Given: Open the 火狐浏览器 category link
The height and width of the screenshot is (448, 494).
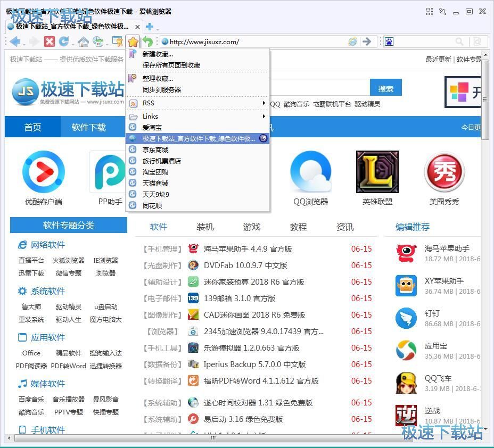Looking at the screenshot, I should (x=68, y=260).
